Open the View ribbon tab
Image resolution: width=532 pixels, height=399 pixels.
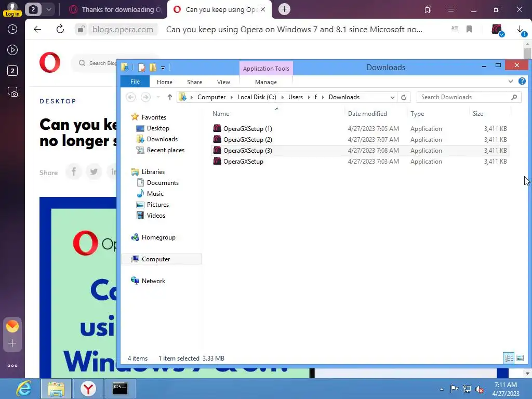[223, 82]
